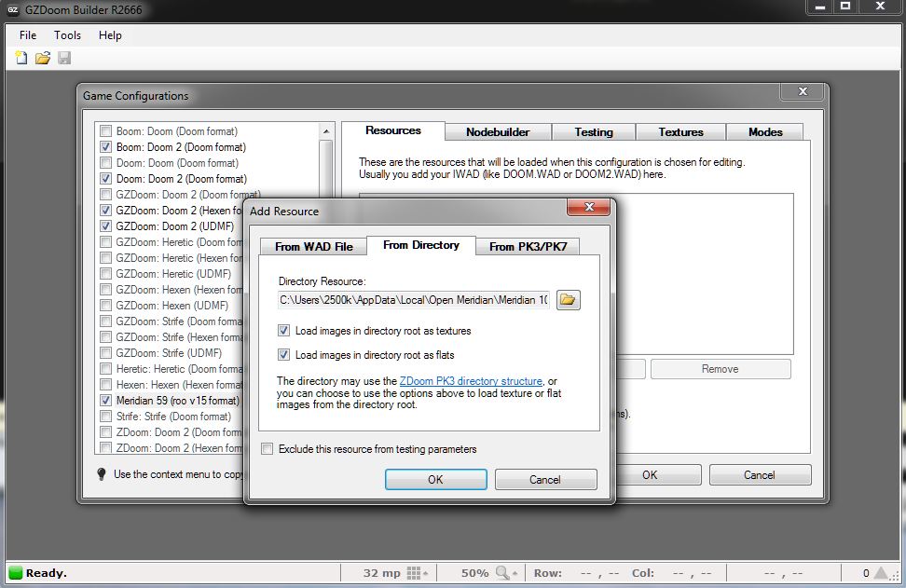Toggle Load images in directory root as flats
Viewport: 906px width, 588px height.
(x=283, y=355)
